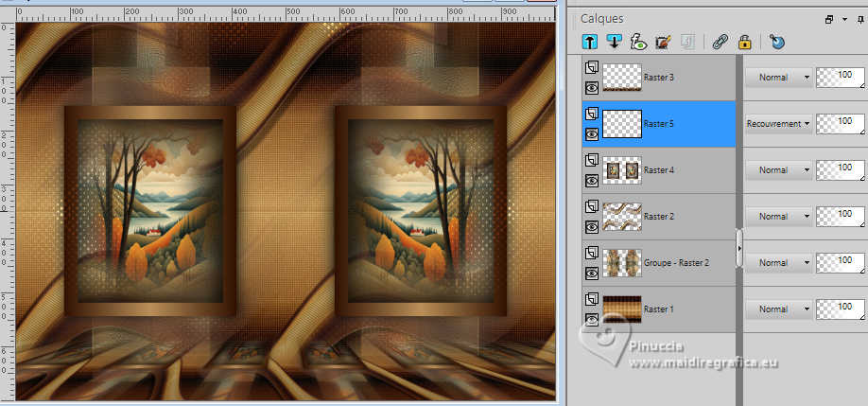Click the opacity field of Raster 2 layer
Image resolution: width=868 pixels, height=406 pixels.
pyautogui.click(x=841, y=217)
